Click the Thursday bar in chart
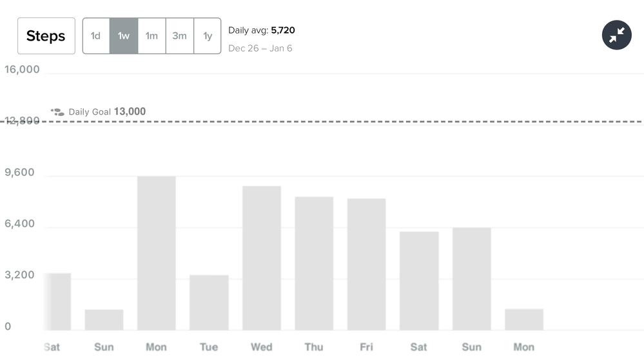The height and width of the screenshot is (362, 644). coord(314,263)
